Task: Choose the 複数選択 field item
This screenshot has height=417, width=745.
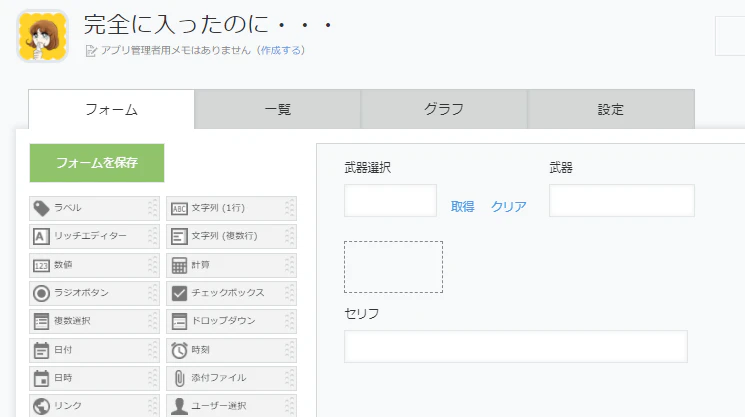Action: pyautogui.click(x=94, y=321)
